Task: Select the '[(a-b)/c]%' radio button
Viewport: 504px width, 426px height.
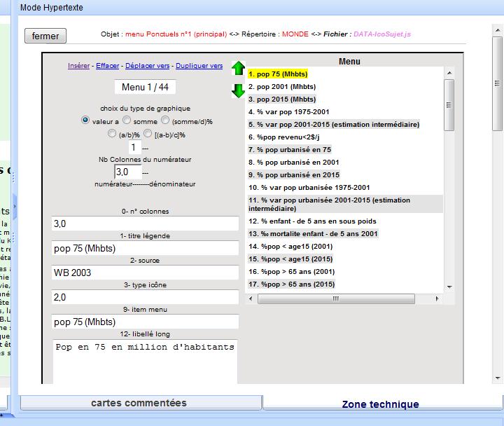Action: coord(148,133)
